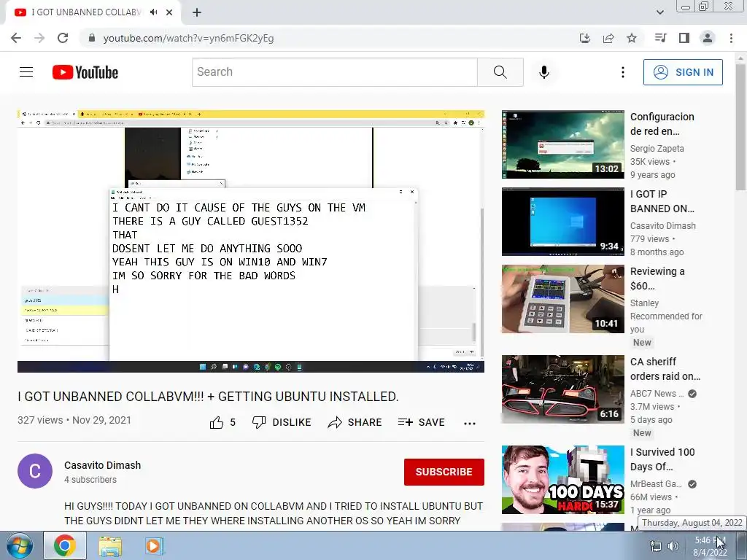The height and width of the screenshot is (560, 747).
Task: Open Windows Explorer from the taskbar
Action: click(x=110, y=546)
